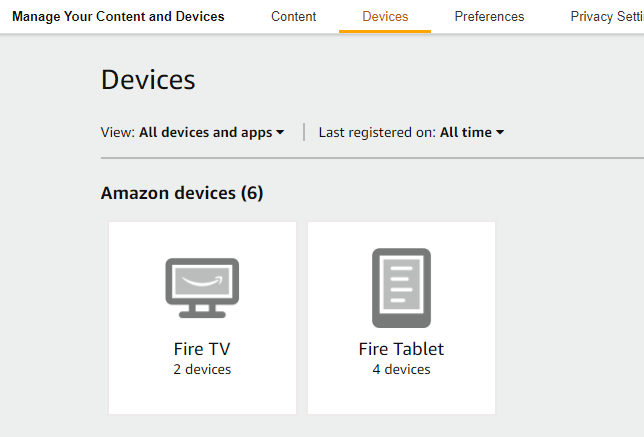The height and width of the screenshot is (437, 644).
Task: Select the Devices tab
Action: click(385, 16)
